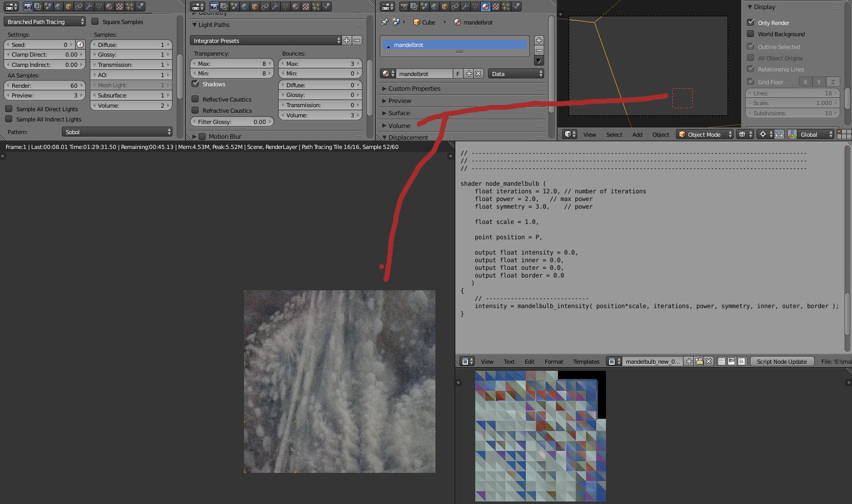Remove the selected material slot with minus
The width and height of the screenshot is (852, 504).
pos(539,51)
